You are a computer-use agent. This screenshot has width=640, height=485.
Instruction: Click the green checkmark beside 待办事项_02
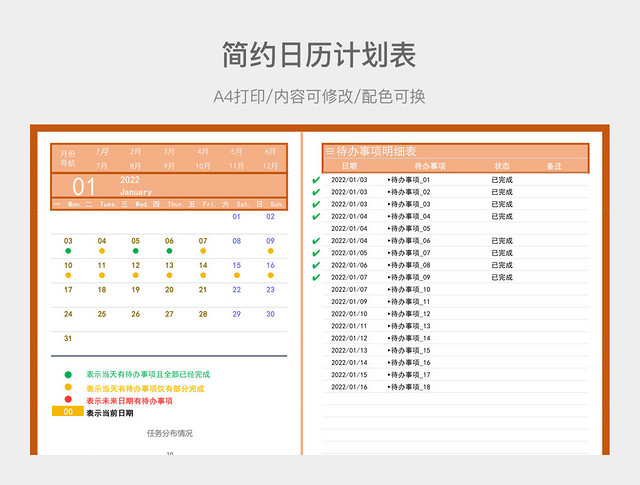pos(316,192)
